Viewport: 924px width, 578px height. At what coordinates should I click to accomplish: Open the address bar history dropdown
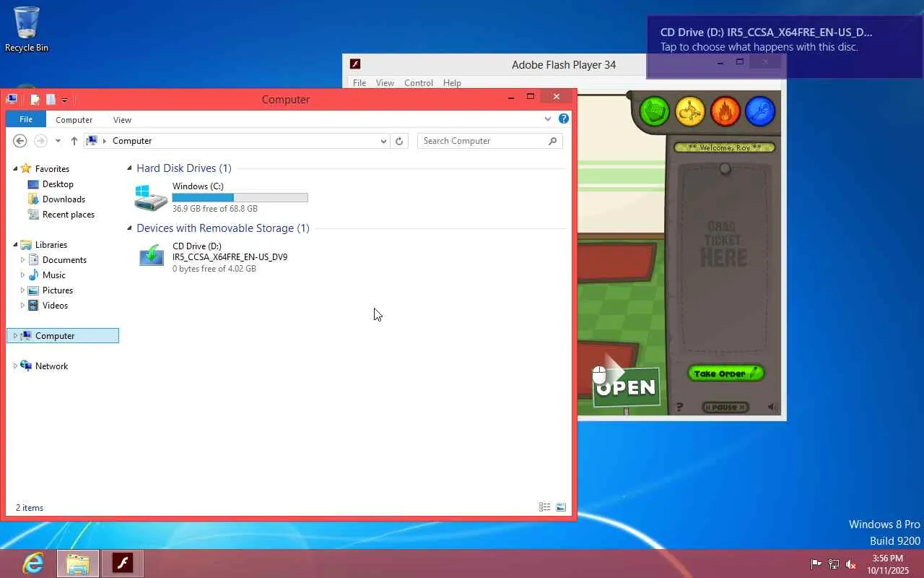(383, 141)
